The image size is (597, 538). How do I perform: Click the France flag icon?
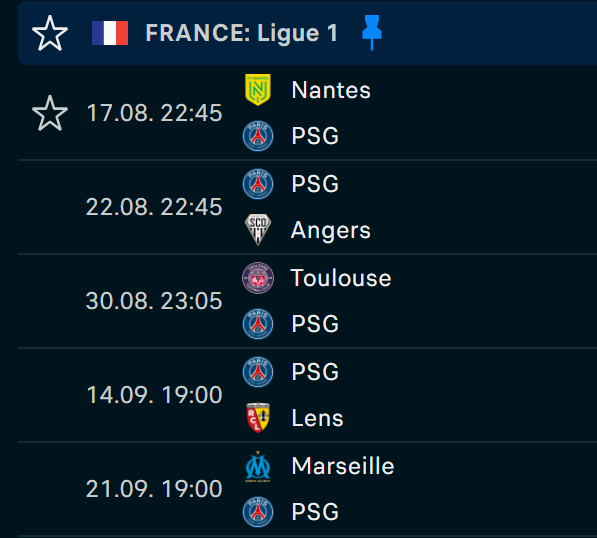[x=110, y=33]
